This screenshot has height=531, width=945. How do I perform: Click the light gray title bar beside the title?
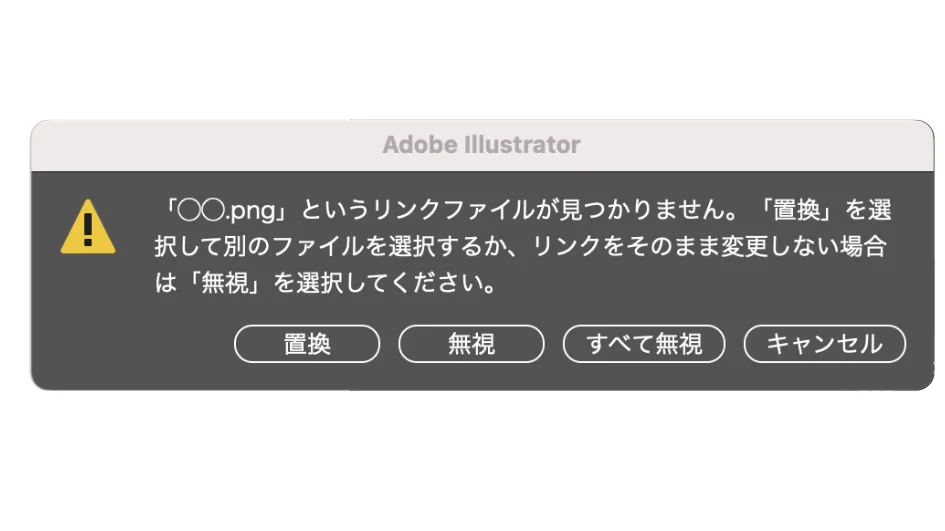[753, 145]
